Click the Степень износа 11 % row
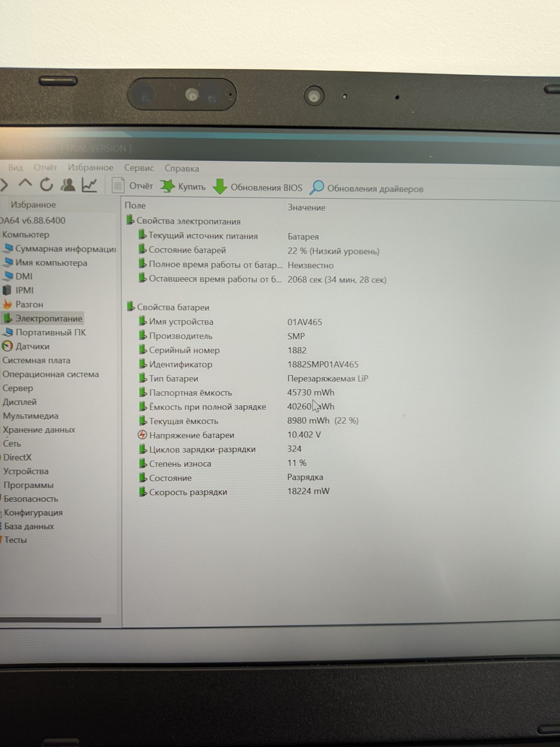 click(x=223, y=463)
